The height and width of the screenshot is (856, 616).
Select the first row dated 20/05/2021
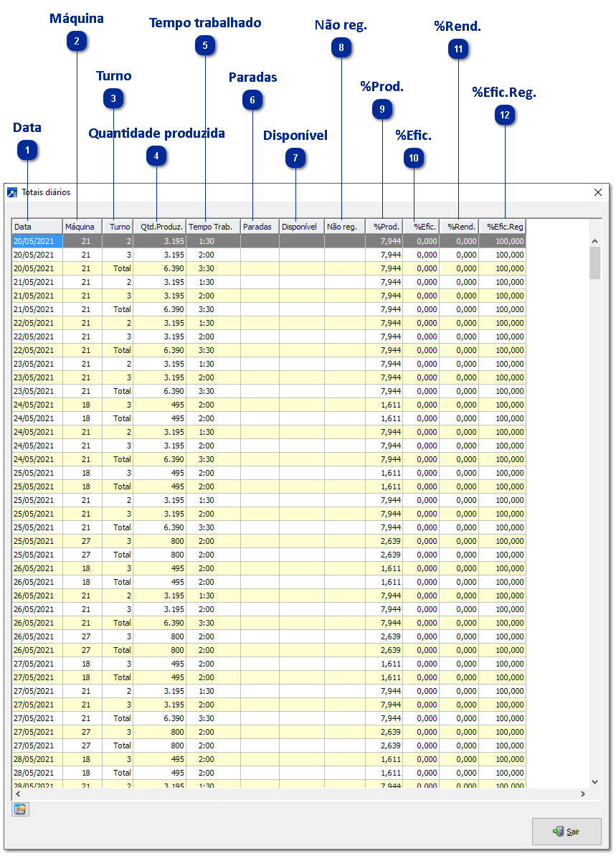(36, 241)
